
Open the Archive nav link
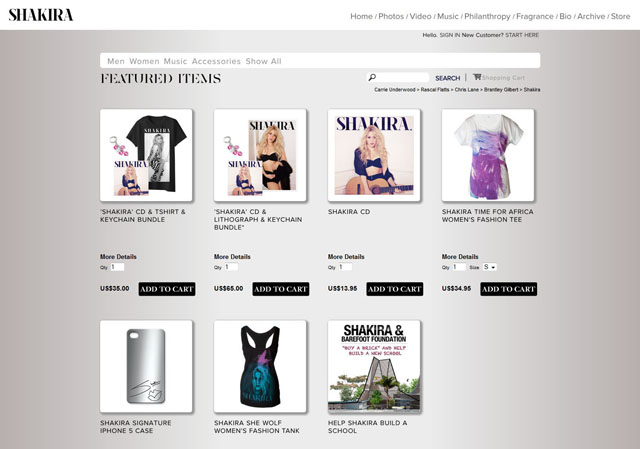pos(591,16)
